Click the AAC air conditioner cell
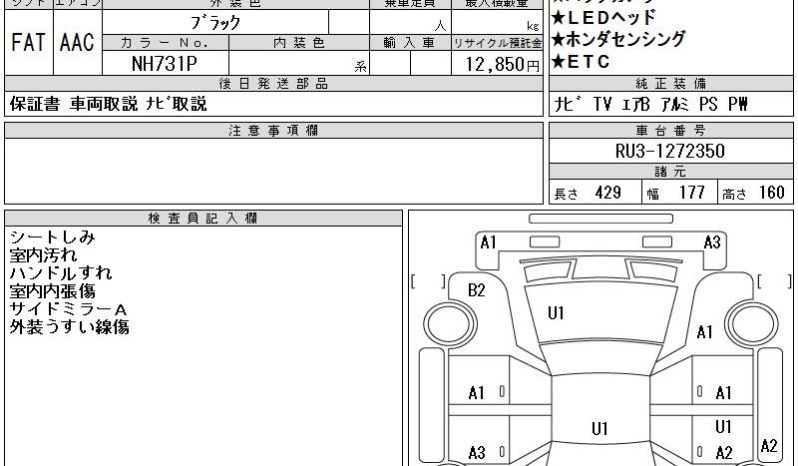The height and width of the screenshot is (466, 798). click(77, 43)
